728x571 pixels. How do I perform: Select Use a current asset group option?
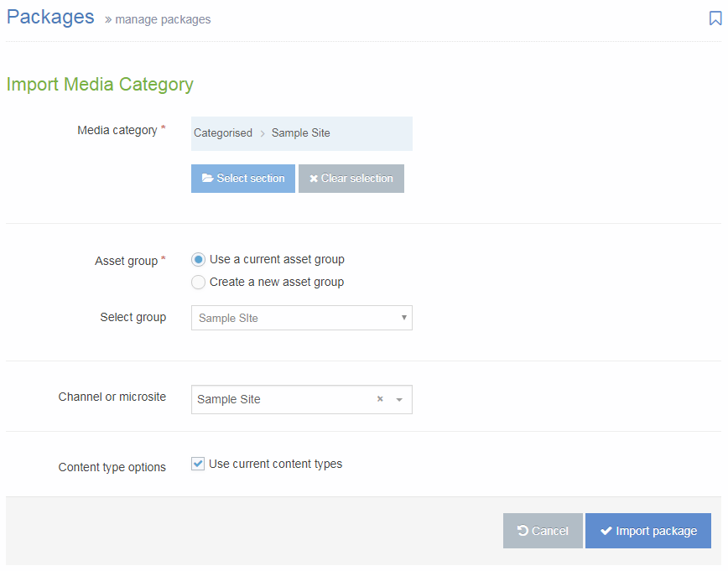pyautogui.click(x=198, y=259)
